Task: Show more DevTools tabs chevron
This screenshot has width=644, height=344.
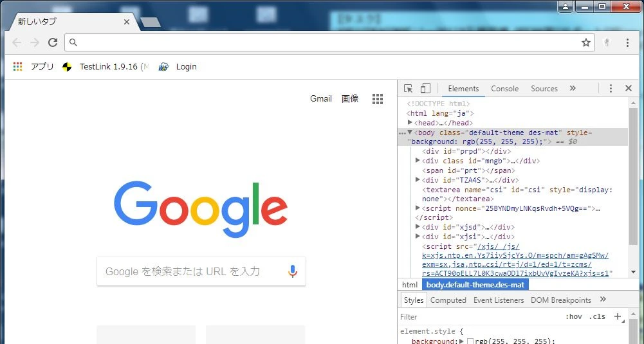Action: coord(573,88)
